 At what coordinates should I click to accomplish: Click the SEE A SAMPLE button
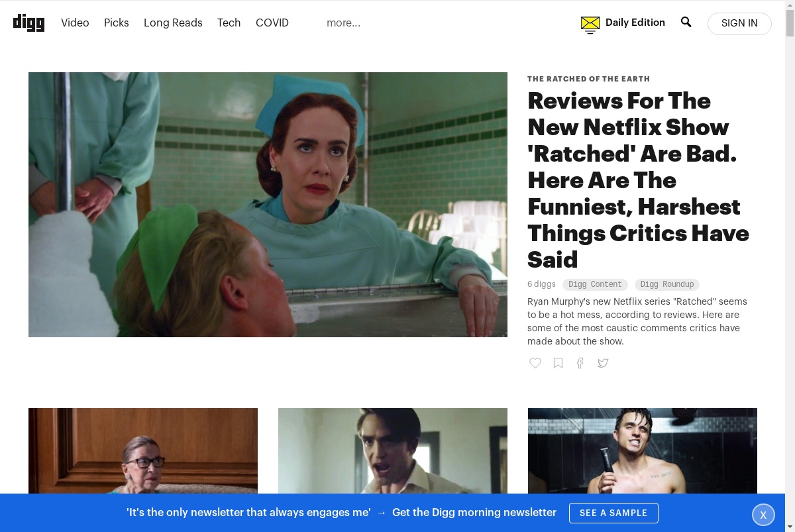tap(613, 513)
